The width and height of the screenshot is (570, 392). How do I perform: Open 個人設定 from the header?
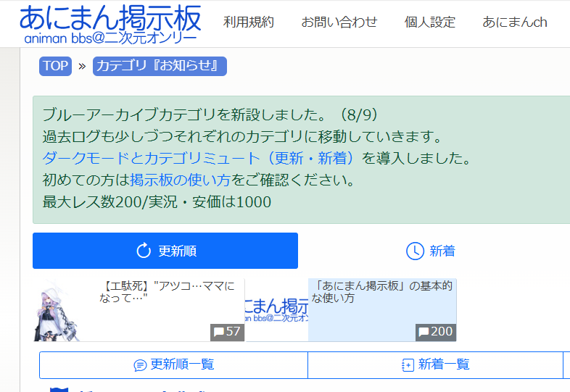[430, 22]
